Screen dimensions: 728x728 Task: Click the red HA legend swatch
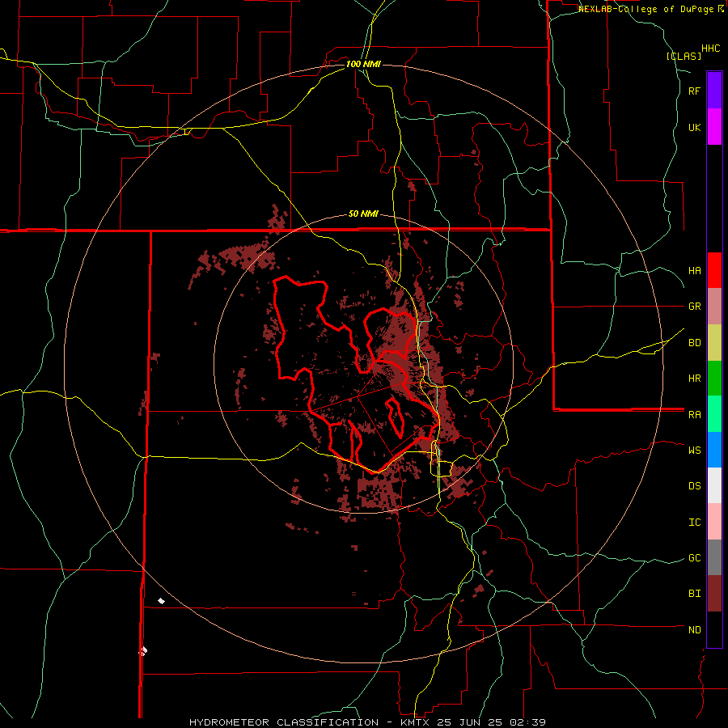click(x=714, y=270)
